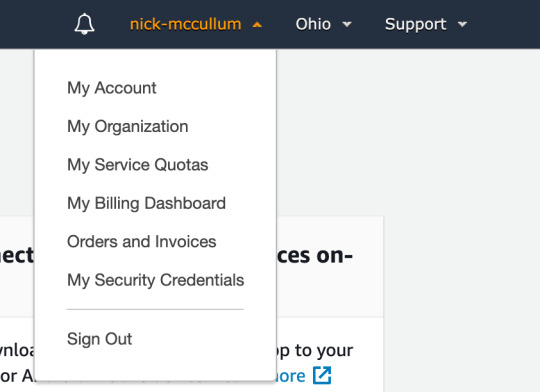Open the notifications bell
540x392 pixels.
click(x=84, y=24)
